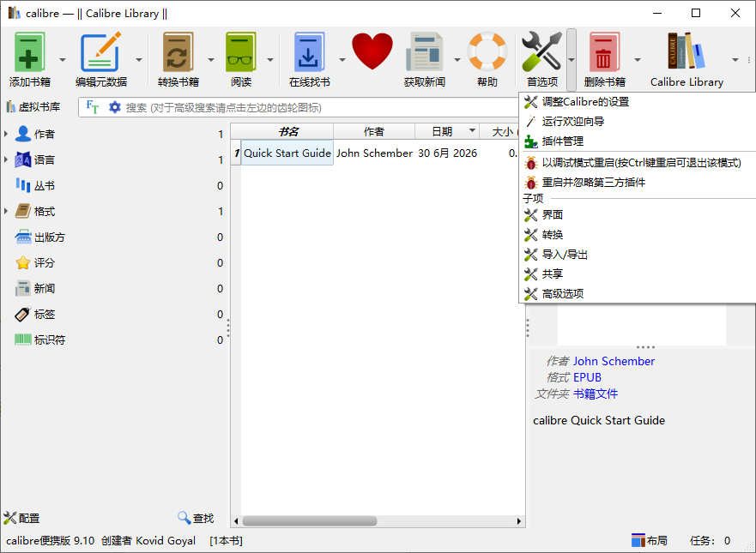Image resolution: width=756 pixels, height=553 pixels.
Task: Open 添加书籍 dropdown arrow
Action: click(x=63, y=60)
